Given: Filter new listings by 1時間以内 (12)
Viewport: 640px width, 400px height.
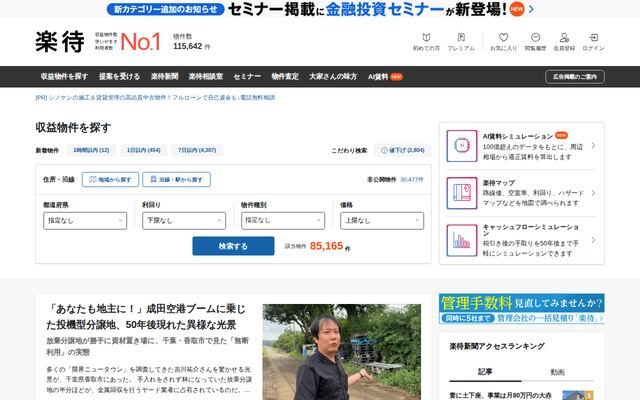Looking at the screenshot, I should click(91, 150).
